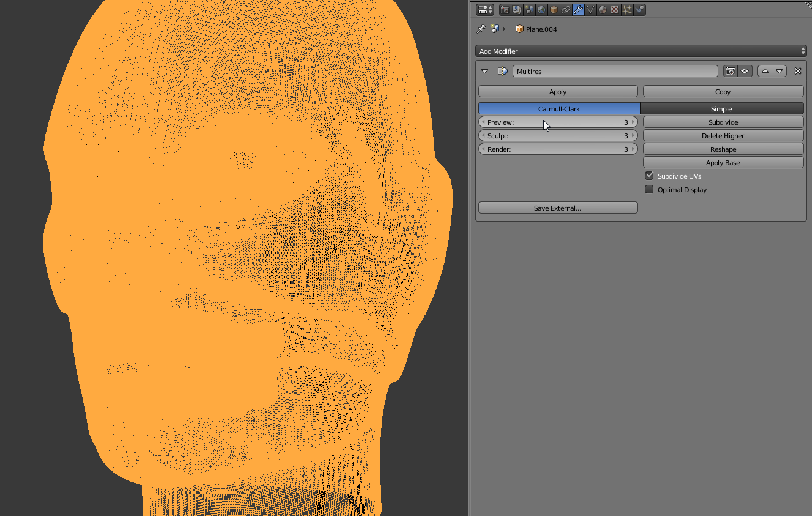The height and width of the screenshot is (516, 812).
Task: Click the Apply Base button
Action: point(723,163)
